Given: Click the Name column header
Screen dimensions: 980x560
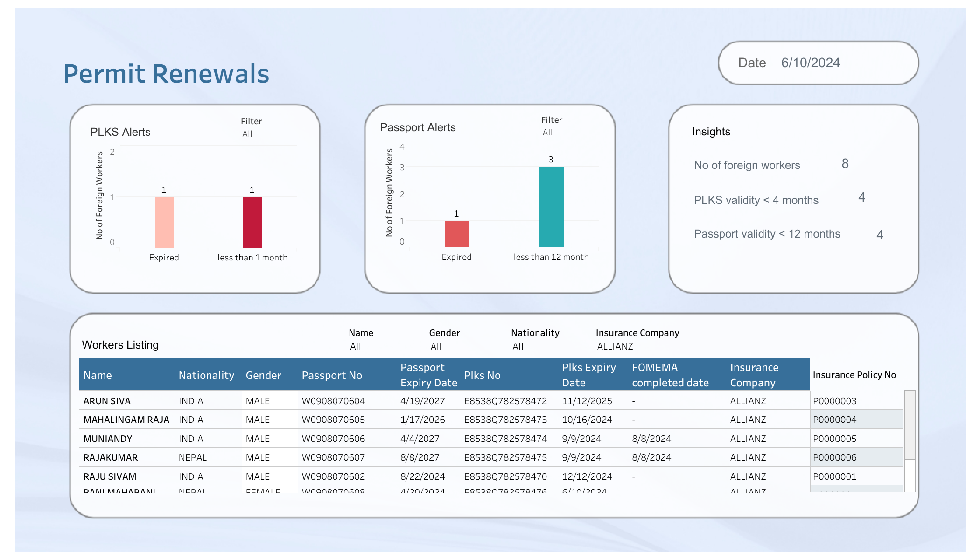Looking at the screenshot, I should (98, 375).
